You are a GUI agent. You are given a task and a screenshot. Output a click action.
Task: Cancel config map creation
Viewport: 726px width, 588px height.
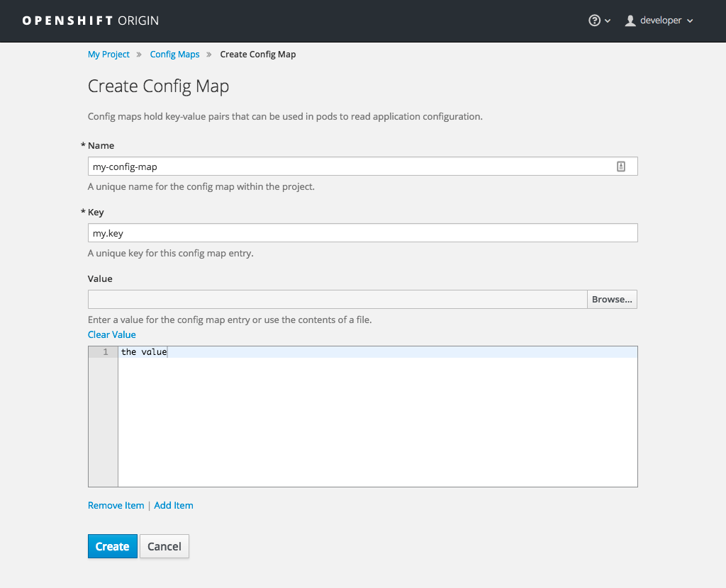(164, 546)
